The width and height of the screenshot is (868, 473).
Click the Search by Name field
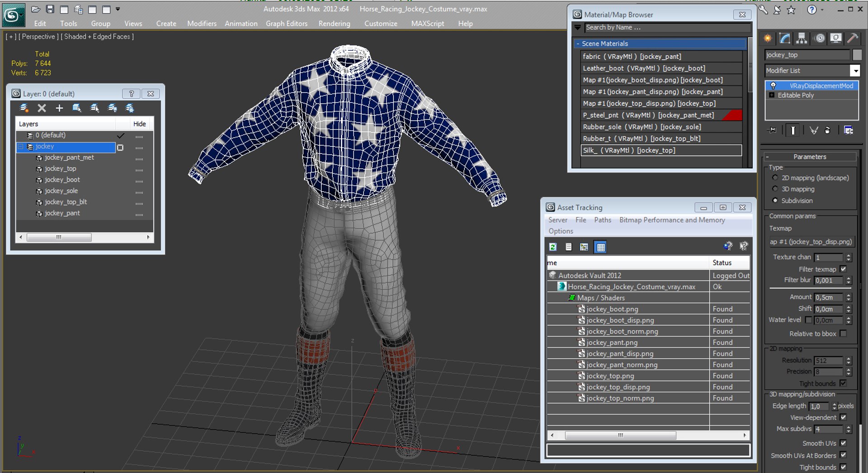point(667,28)
